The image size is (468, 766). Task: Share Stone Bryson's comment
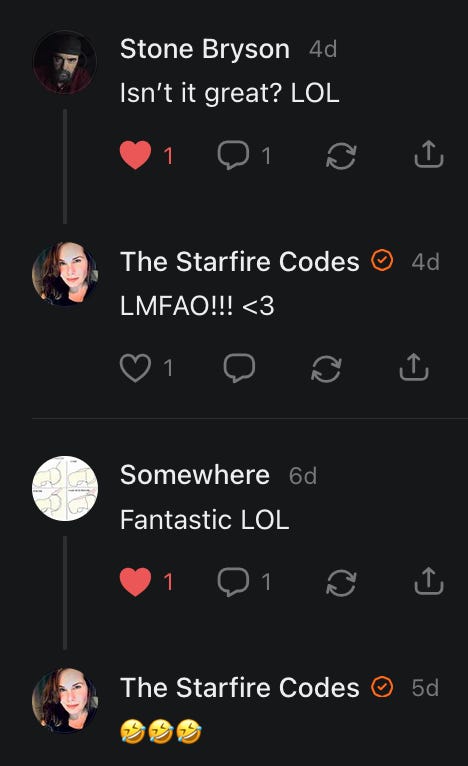[429, 154]
